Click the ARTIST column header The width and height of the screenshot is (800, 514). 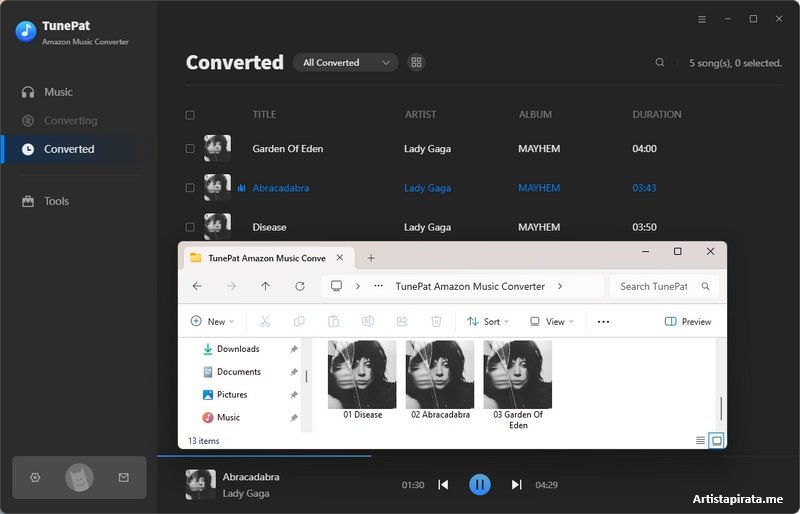pyautogui.click(x=420, y=114)
